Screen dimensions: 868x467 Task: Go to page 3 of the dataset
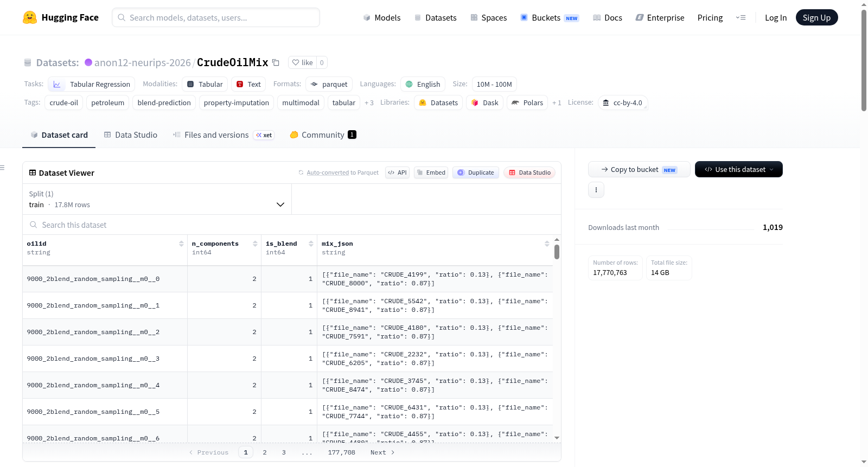[284, 452]
